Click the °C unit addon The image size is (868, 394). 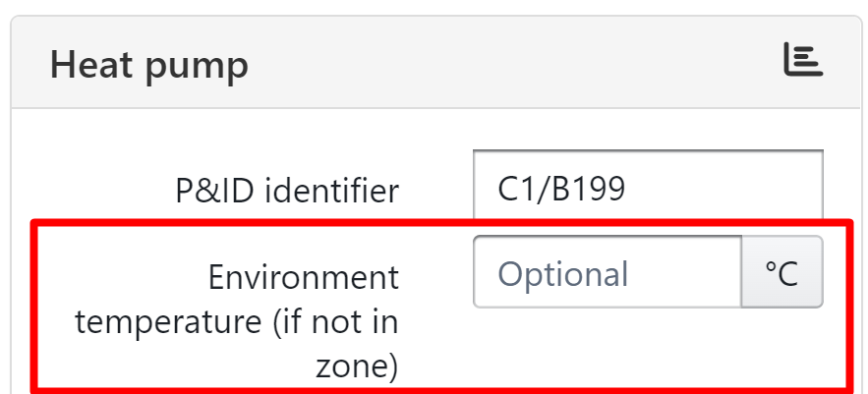[x=781, y=272]
